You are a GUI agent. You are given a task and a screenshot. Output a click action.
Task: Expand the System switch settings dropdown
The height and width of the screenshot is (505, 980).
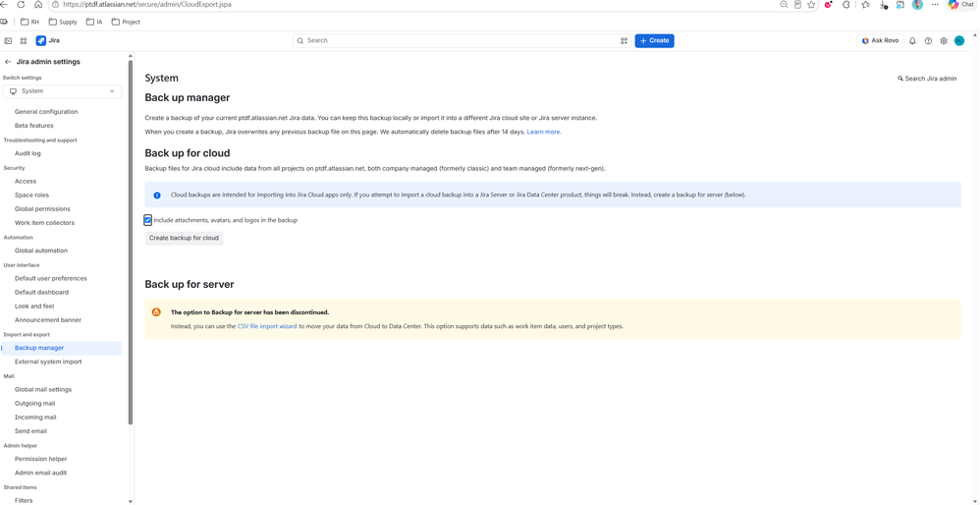(63, 91)
